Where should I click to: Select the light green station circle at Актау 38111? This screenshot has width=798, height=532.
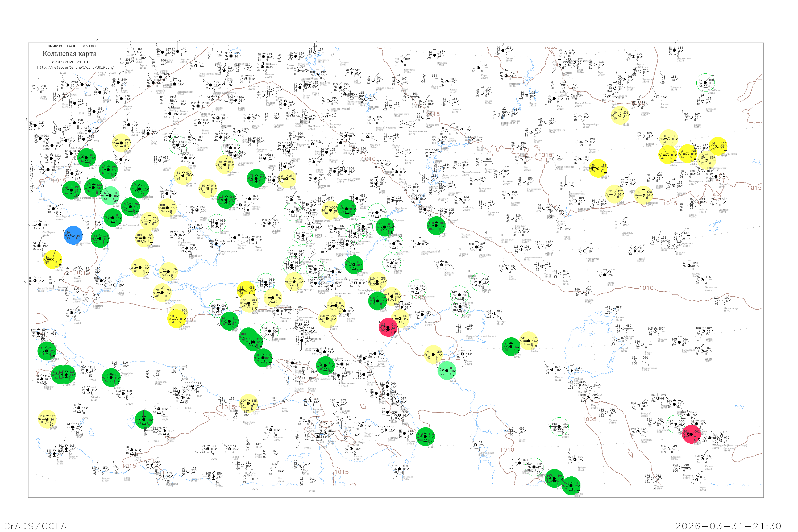click(447, 371)
